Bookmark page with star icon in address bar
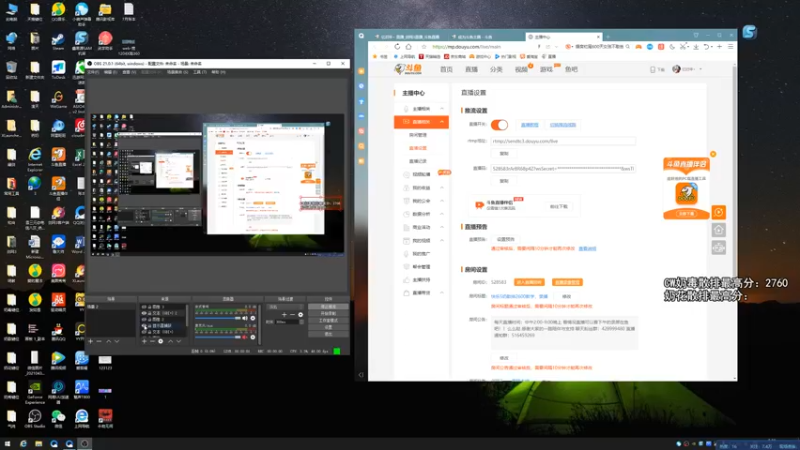Image resolution: width=800 pixels, height=450 pixels. pos(424,46)
